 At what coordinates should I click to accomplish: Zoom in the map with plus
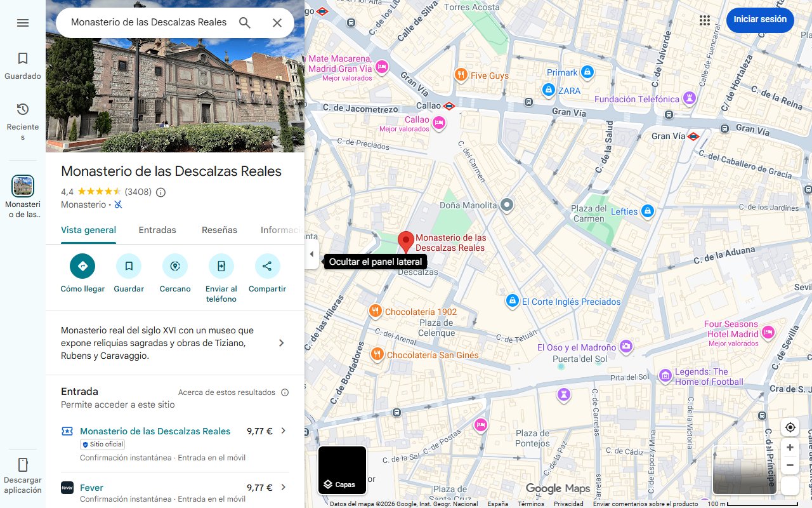tap(790, 448)
